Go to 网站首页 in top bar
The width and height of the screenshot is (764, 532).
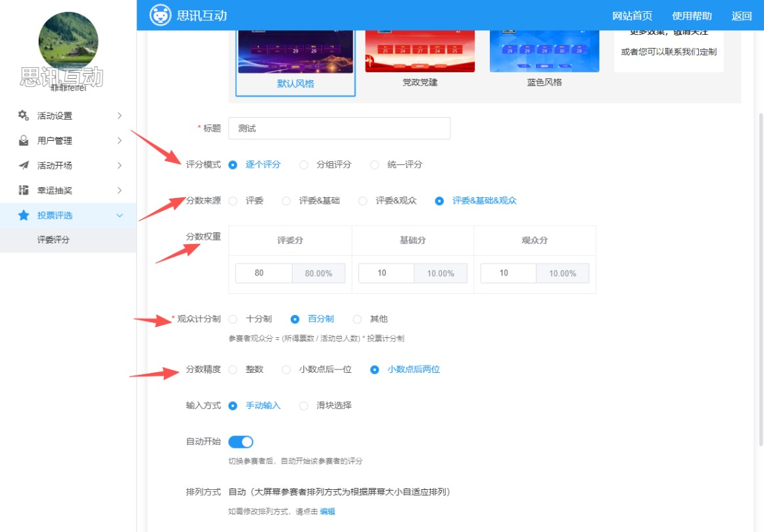point(632,16)
